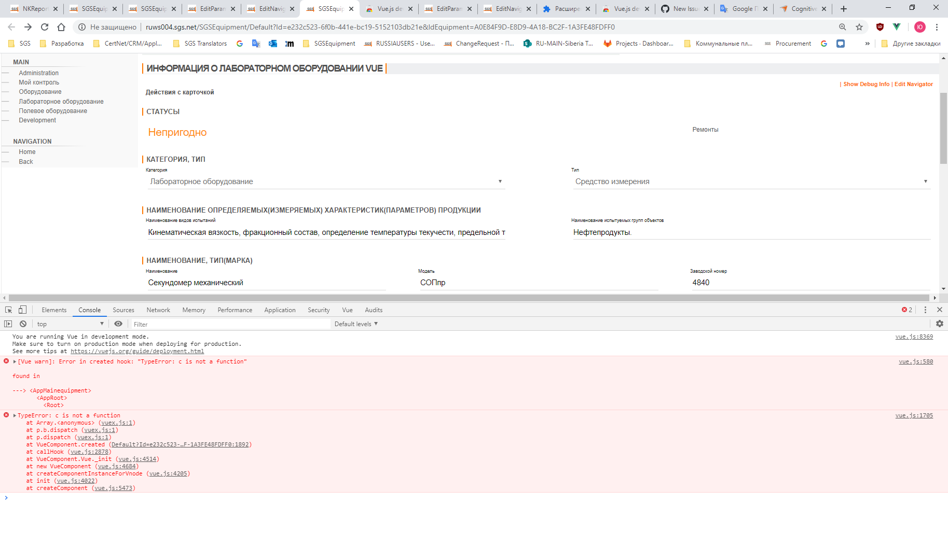
Task: Open Chrome menu with three dots
Action: coord(937,27)
